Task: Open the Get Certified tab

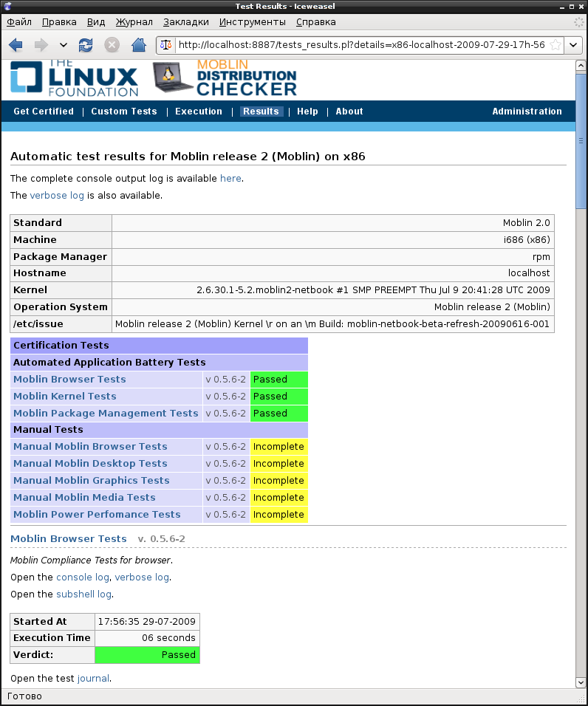Action: [44, 112]
